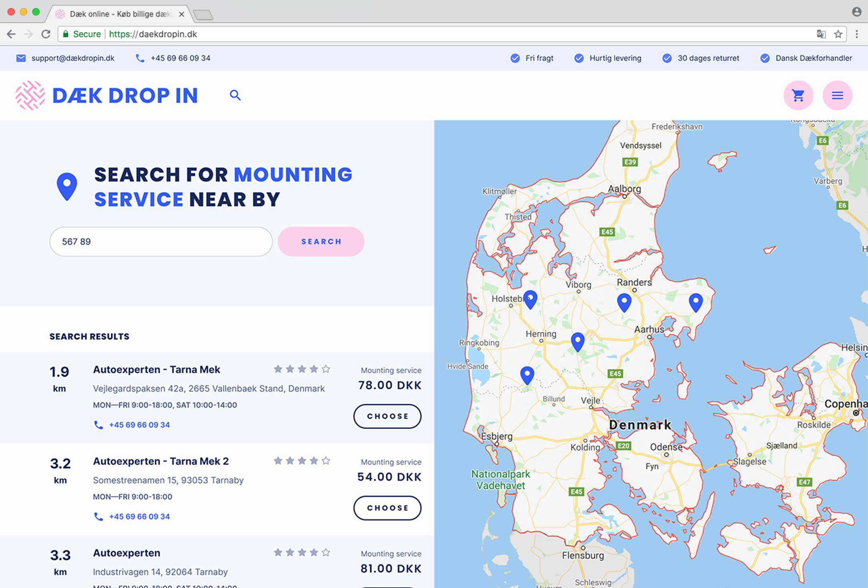Reload the page with refresh icon
Viewport: 868px width, 588px height.
pyautogui.click(x=46, y=34)
